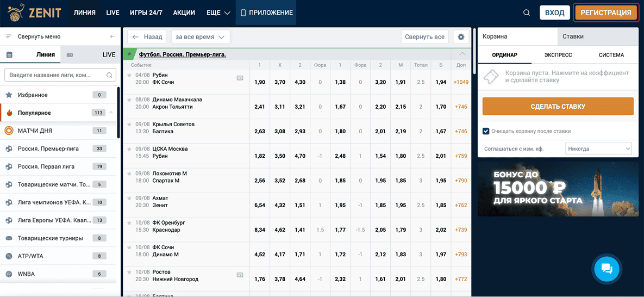
Task: Open the live chat bubble
Action: pos(607,268)
